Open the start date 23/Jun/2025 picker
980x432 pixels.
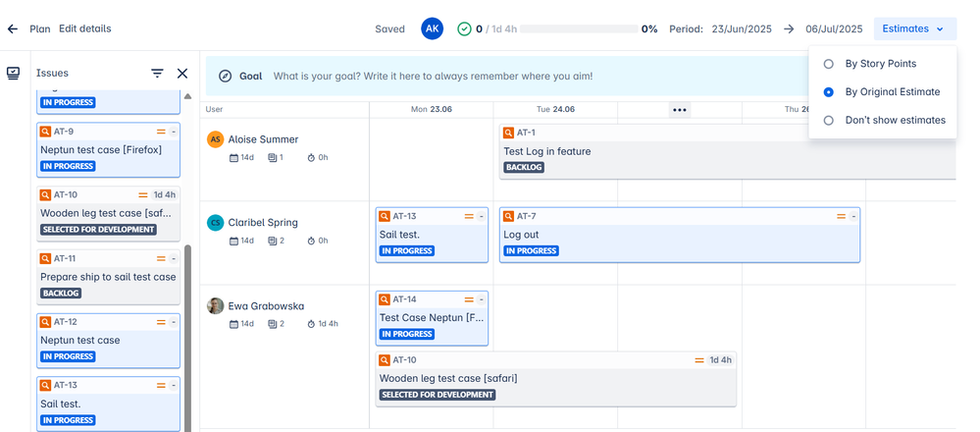point(744,28)
